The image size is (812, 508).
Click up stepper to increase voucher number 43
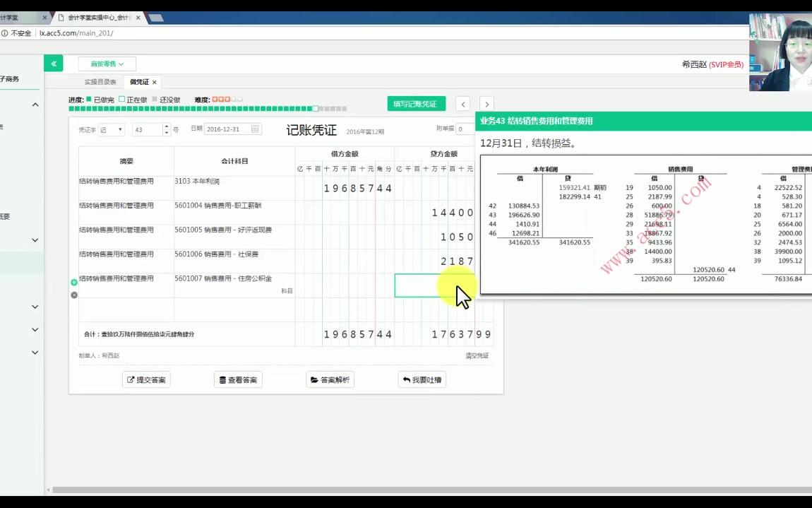pos(165,125)
